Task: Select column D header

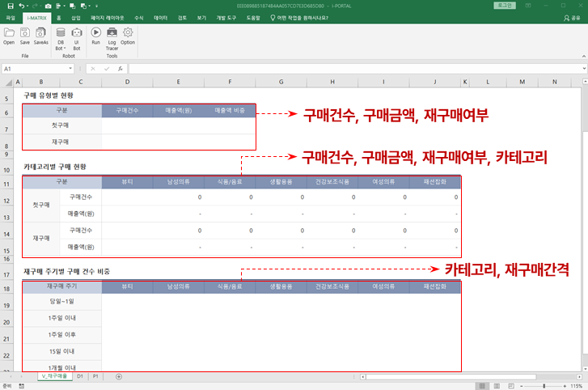Action: [127, 82]
